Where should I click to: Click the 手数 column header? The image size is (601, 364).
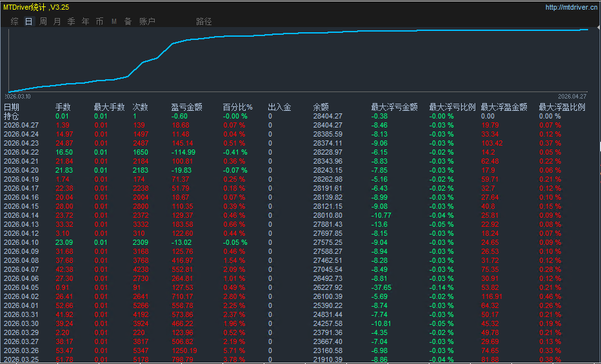(63, 107)
